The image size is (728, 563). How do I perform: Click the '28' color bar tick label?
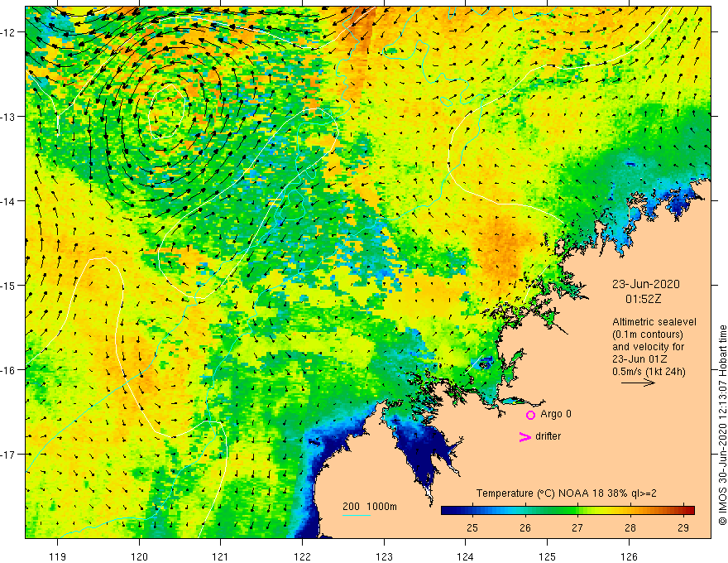[x=630, y=528]
